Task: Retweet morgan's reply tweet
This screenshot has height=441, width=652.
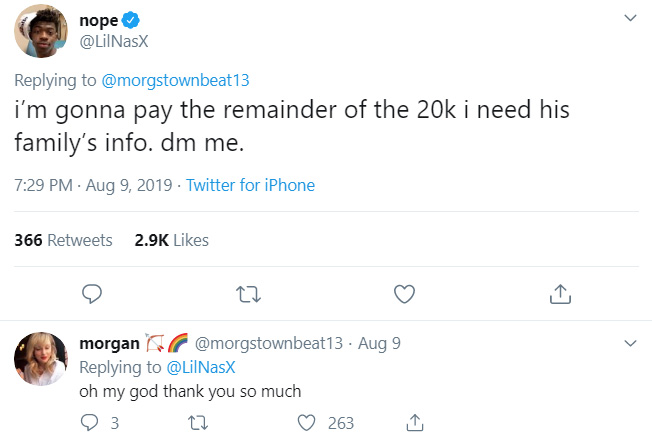Action: coord(198,423)
